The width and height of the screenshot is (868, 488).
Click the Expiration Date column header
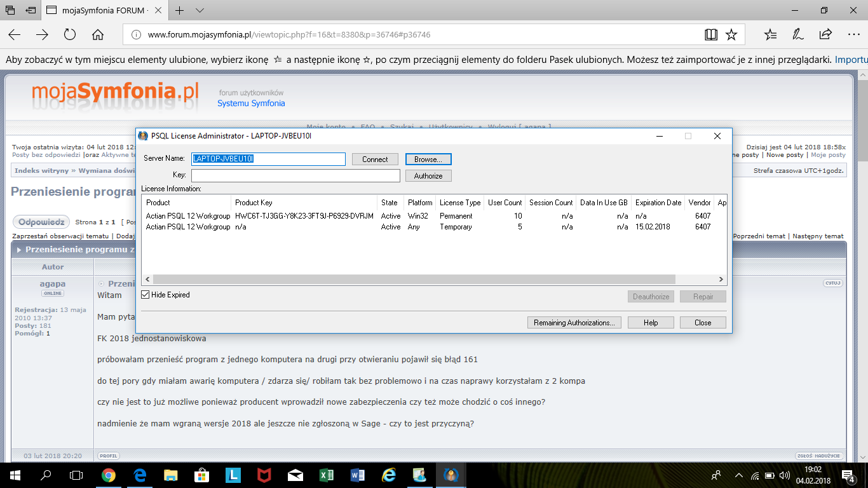[658, 203]
